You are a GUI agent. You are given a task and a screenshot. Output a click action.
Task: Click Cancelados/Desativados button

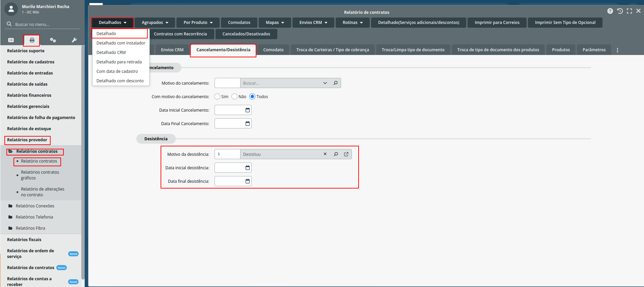point(246,34)
